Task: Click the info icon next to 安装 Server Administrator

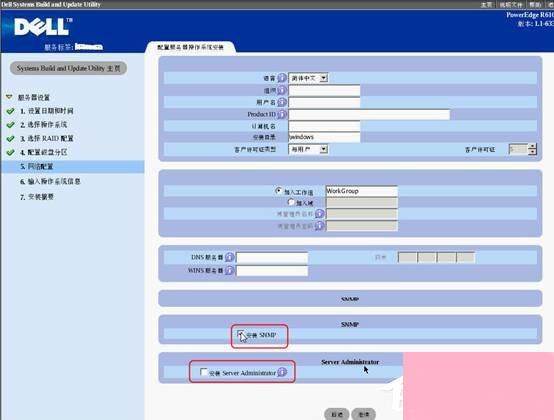Action: pos(282,372)
